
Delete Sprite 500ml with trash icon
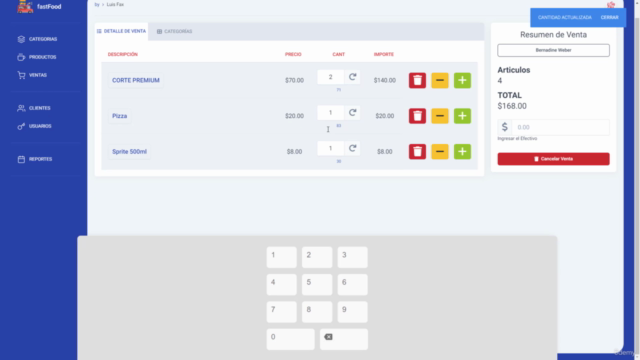[x=417, y=151]
